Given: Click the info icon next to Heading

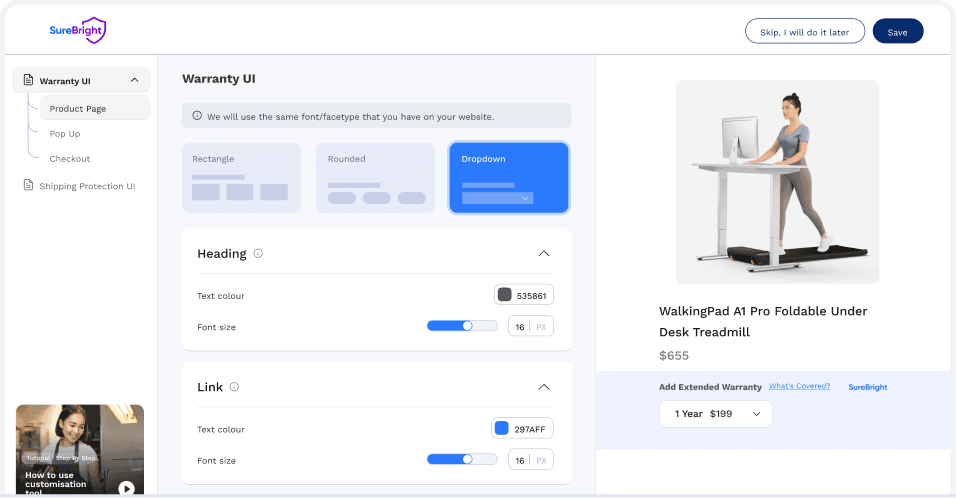Looking at the screenshot, I should [x=259, y=254].
